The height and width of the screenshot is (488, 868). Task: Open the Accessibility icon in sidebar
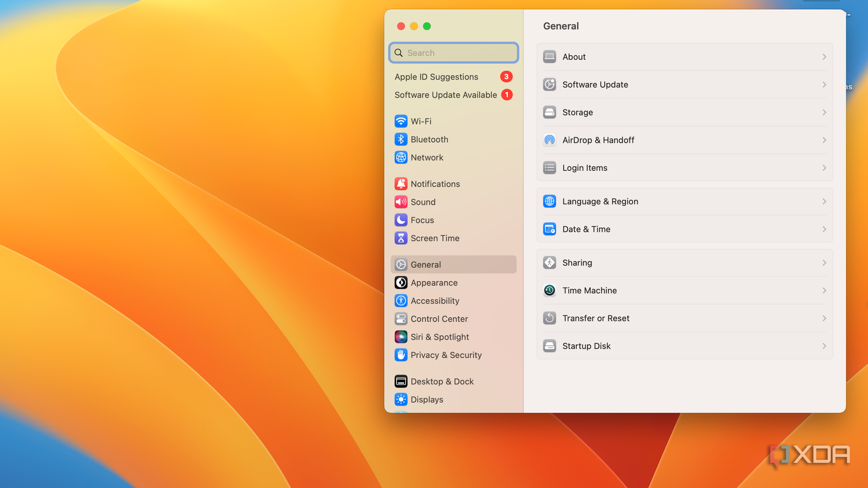click(401, 300)
